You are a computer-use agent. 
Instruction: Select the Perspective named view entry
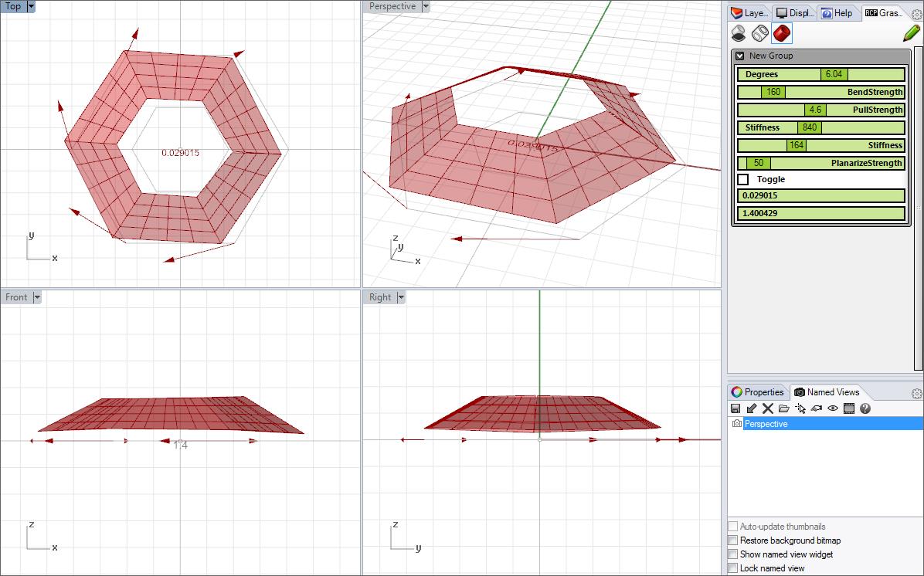tap(766, 424)
